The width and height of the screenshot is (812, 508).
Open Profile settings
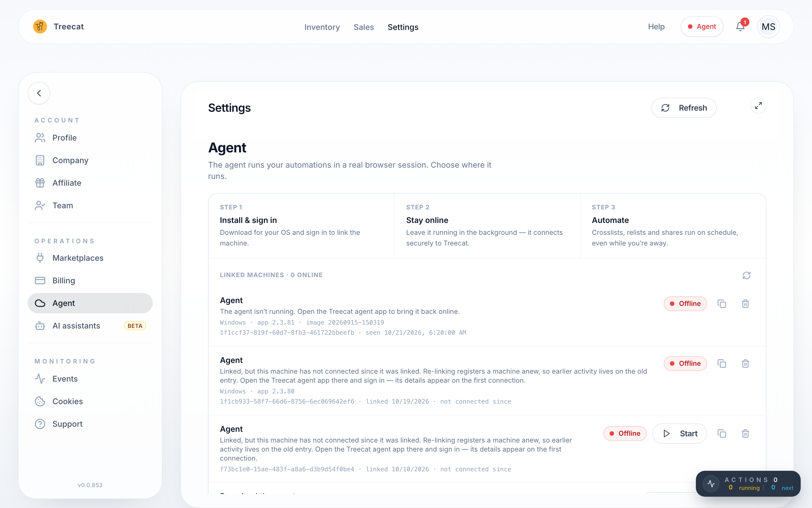click(x=90, y=138)
